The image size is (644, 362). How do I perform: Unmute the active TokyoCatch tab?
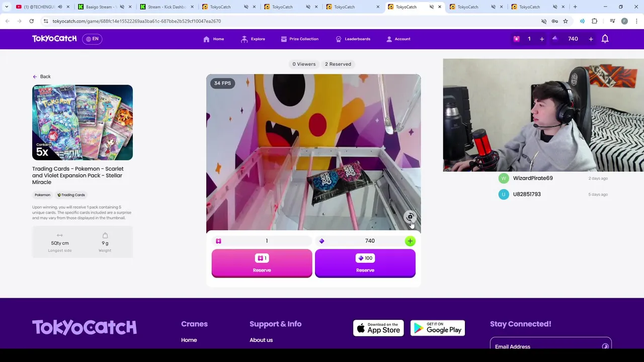coord(432,7)
